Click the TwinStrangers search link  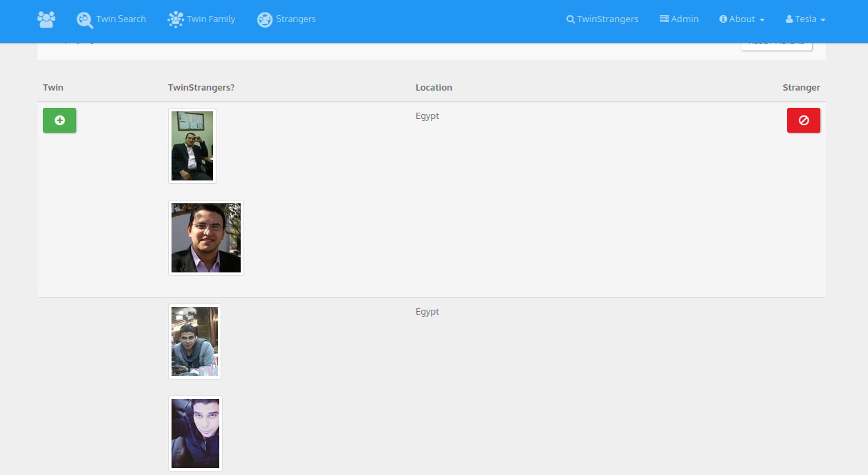[x=602, y=19]
